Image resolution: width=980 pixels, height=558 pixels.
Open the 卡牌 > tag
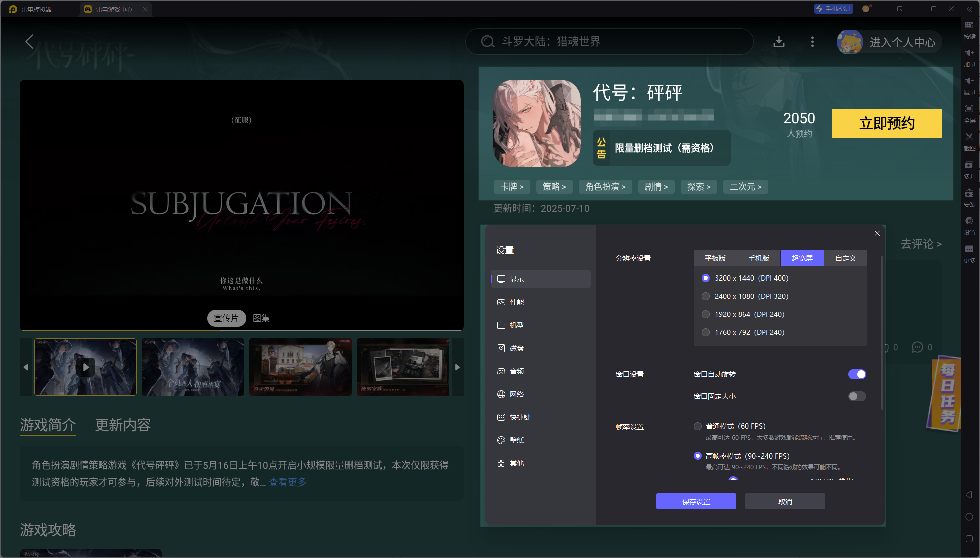pos(512,187)
